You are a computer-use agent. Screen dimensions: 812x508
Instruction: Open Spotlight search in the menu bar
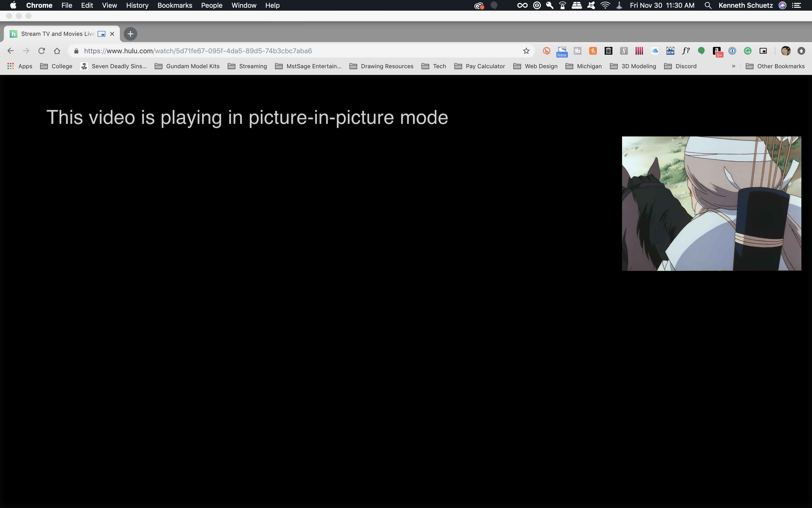coord(708,5)
